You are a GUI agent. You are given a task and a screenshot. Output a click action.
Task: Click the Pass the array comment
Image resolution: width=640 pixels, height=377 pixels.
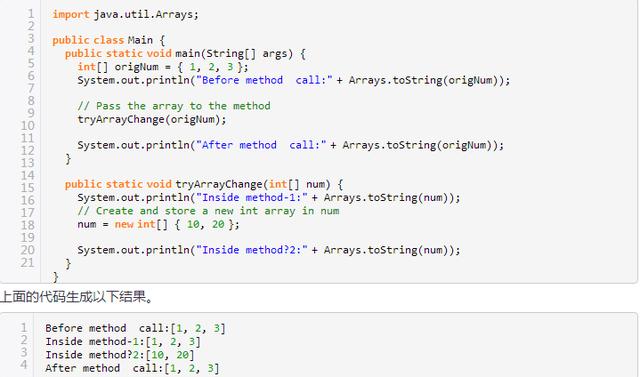pos(174,106)
